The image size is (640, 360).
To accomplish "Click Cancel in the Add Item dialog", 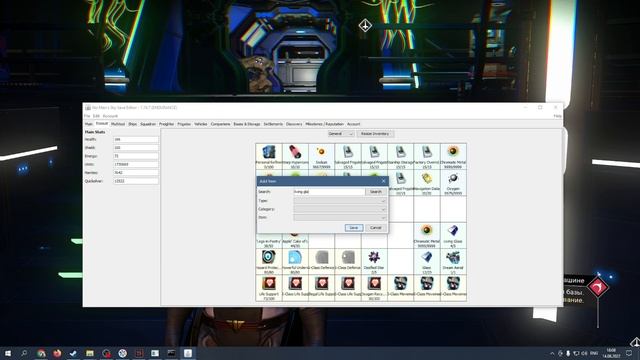I will (x=376, y=228).
